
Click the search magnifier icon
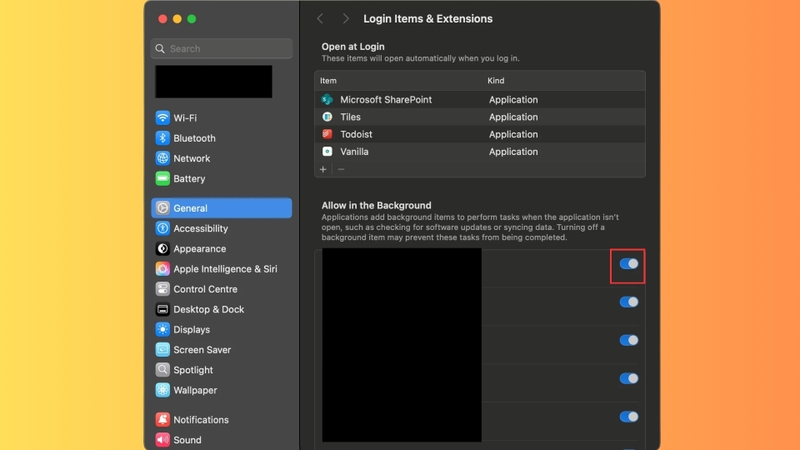coord(160,48)
